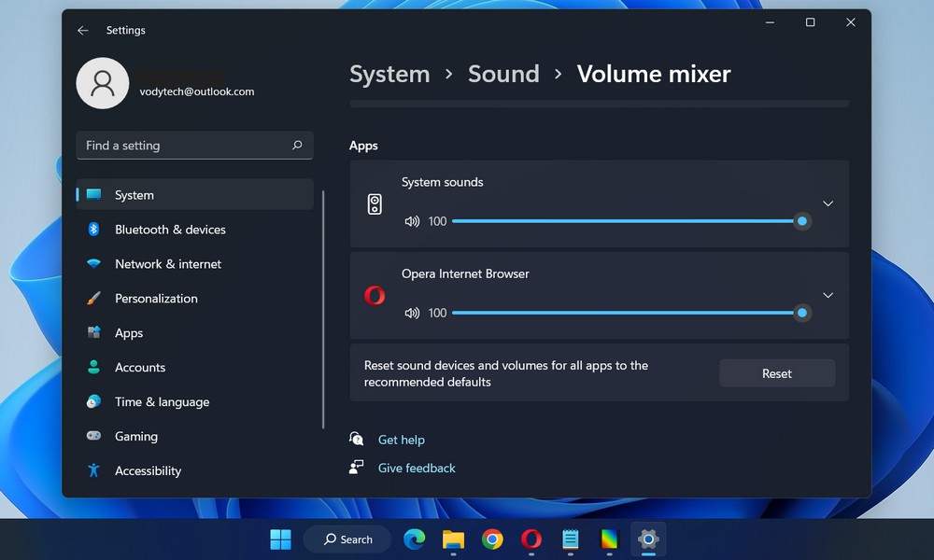Open File Explorer from taskbar
The image size is (934, 560).
click(x=453, y=539)
